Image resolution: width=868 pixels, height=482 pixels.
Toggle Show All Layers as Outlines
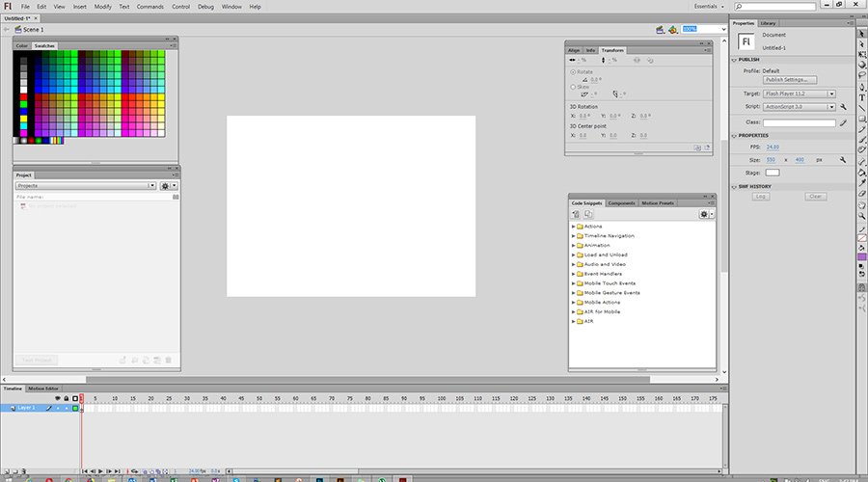point(74,398)
